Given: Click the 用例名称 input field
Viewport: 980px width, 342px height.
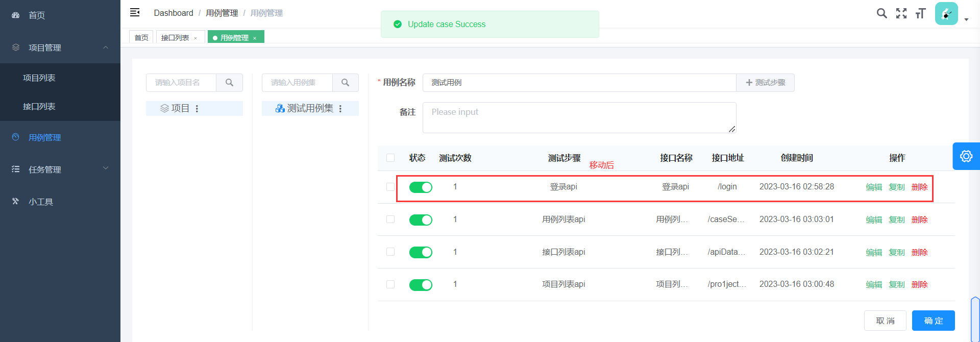Looking at the screenshot, I should (x=579, y=83).
